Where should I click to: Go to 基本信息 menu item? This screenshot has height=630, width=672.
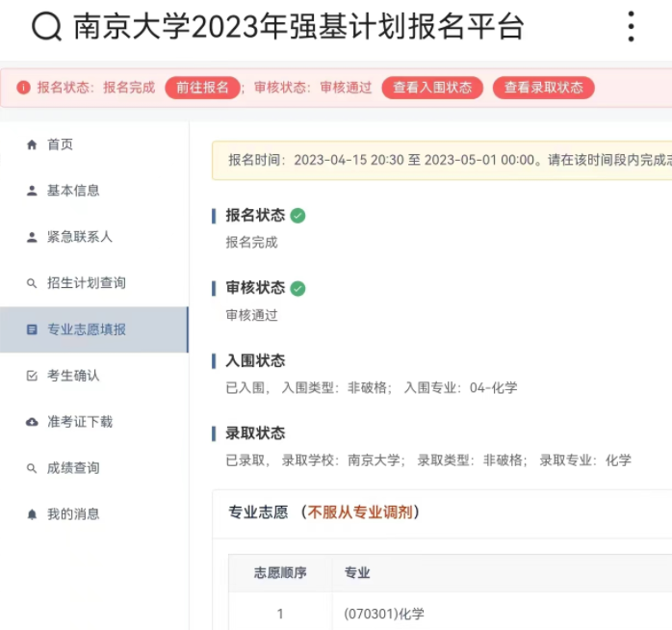click(93, 191)
